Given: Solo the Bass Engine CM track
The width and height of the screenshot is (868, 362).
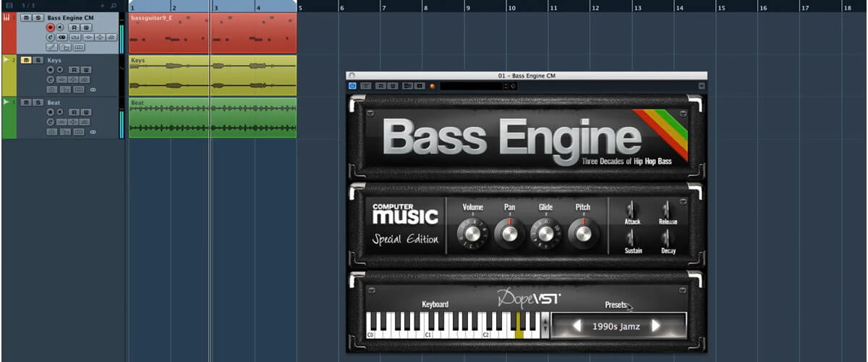Looking at the screenshot, I should (x=38, y=18).
